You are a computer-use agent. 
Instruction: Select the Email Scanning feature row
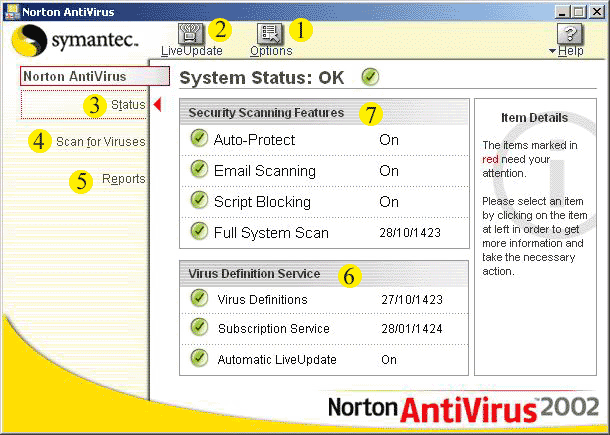324,171
